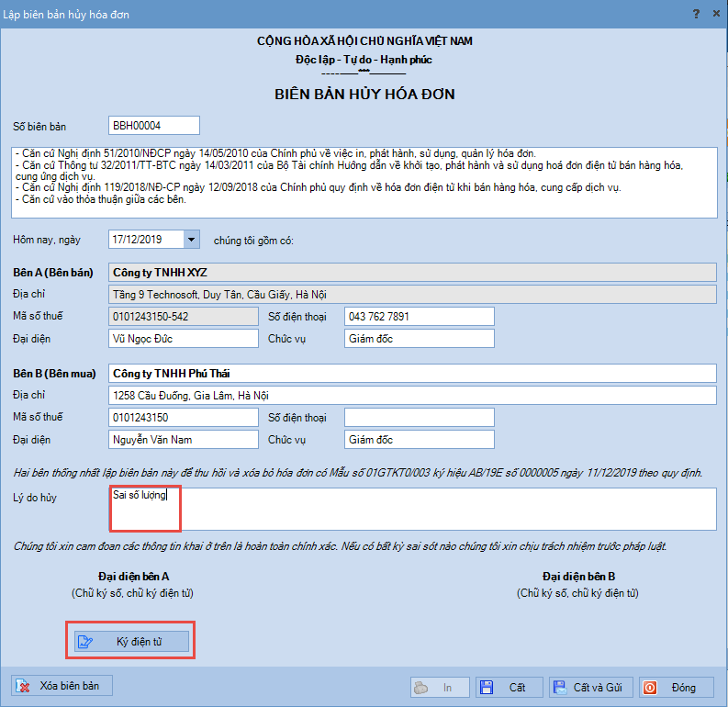
Task: Click the printer icon on In button
Action: (x=421, y=688)
